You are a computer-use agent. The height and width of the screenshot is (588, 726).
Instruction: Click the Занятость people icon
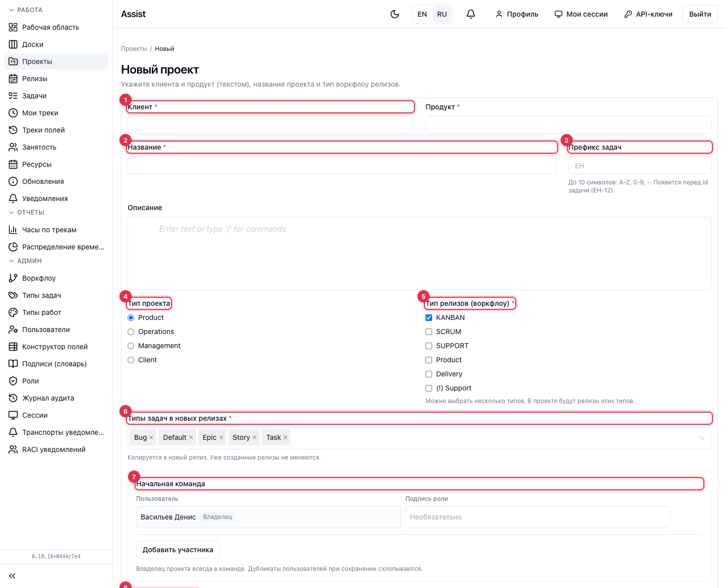[x=13, y=147]
